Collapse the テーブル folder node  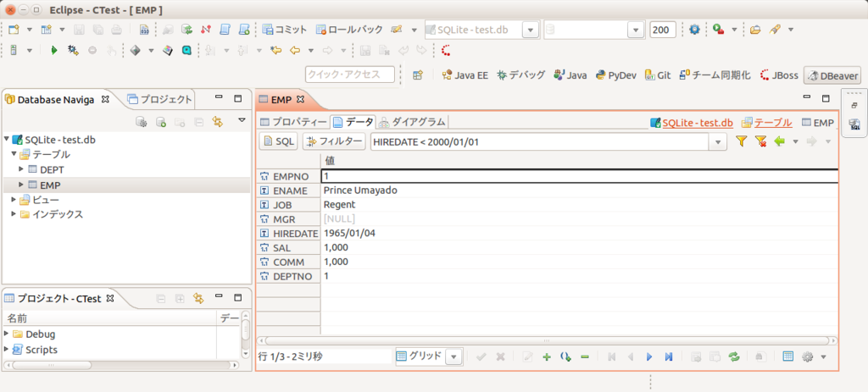[x=14, y=154]
